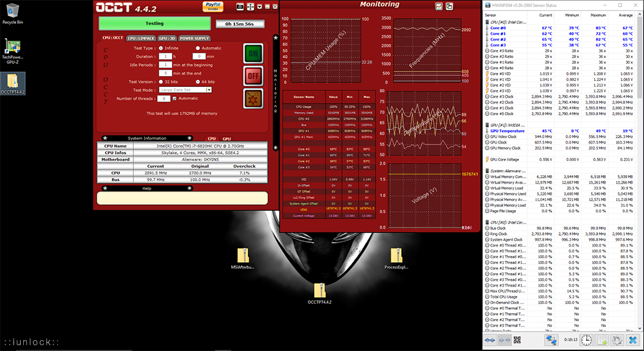This screenshot has height=351, width=644.
Task: Select the Core #2 temperature row in HWiNFO
Action: pos(560,39)
